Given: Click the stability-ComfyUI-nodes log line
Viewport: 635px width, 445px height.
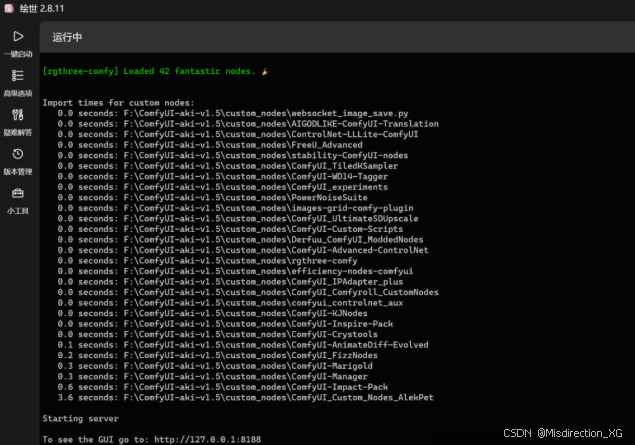Looking at the screenshot, I should (x=233, y=155).
